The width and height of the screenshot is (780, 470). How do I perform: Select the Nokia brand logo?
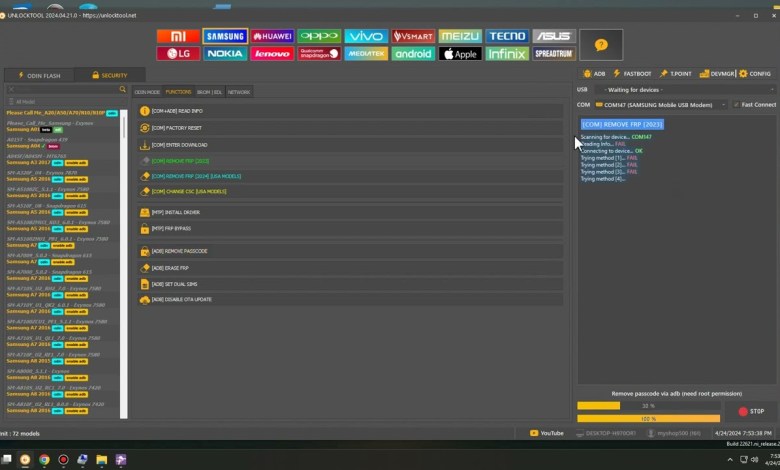[x=225, y=54]
